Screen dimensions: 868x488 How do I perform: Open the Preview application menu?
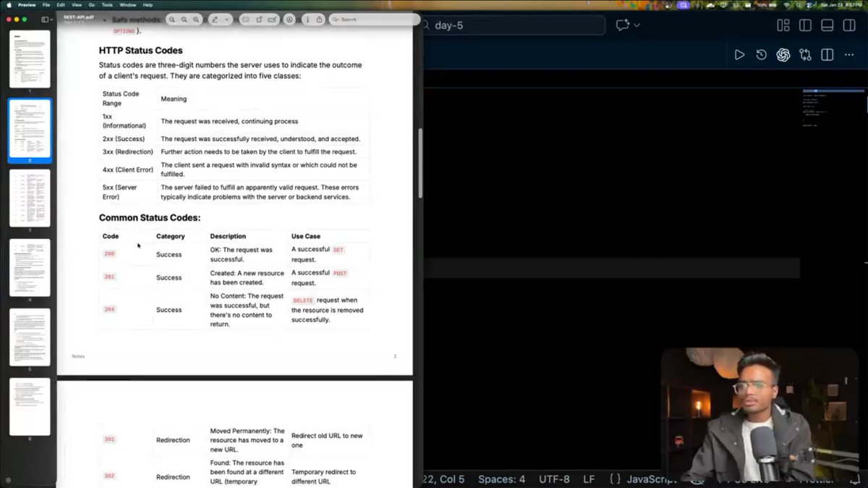click(27, 5)
